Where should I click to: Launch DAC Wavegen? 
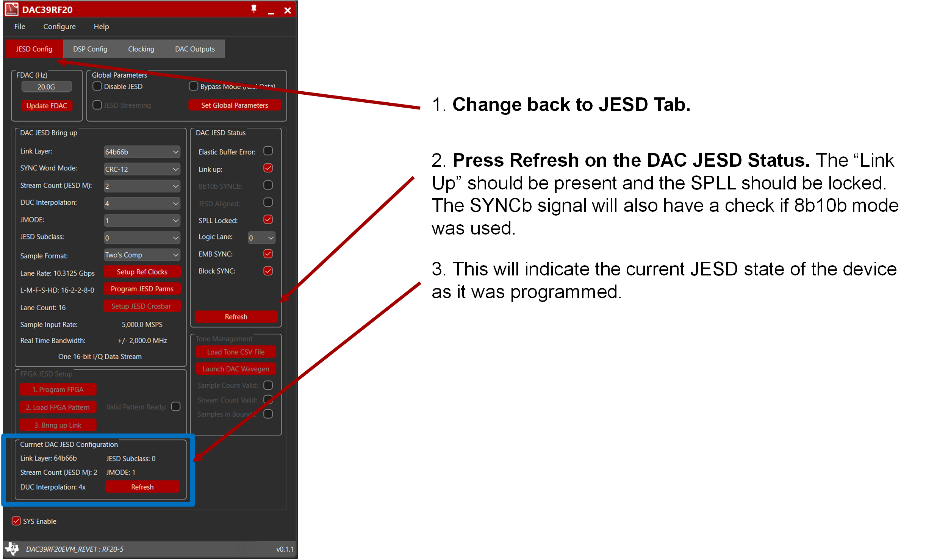pyautogui.click(x=236, y=369)
